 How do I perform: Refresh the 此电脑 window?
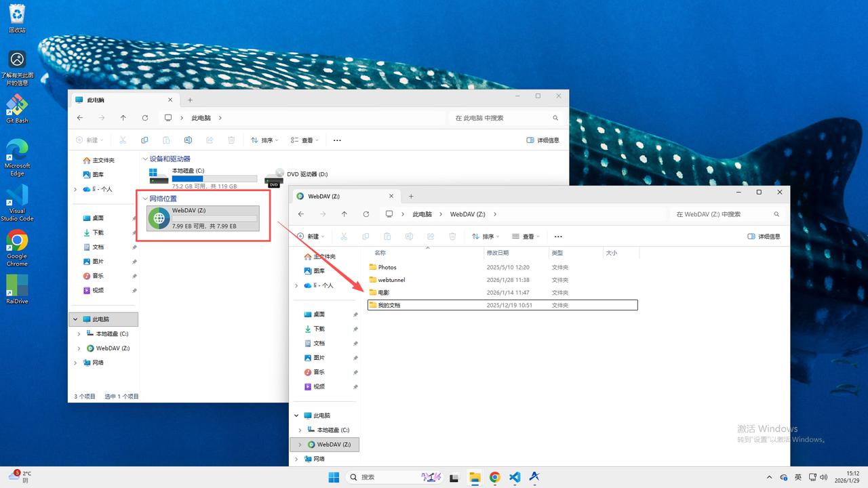pos(144,118)
